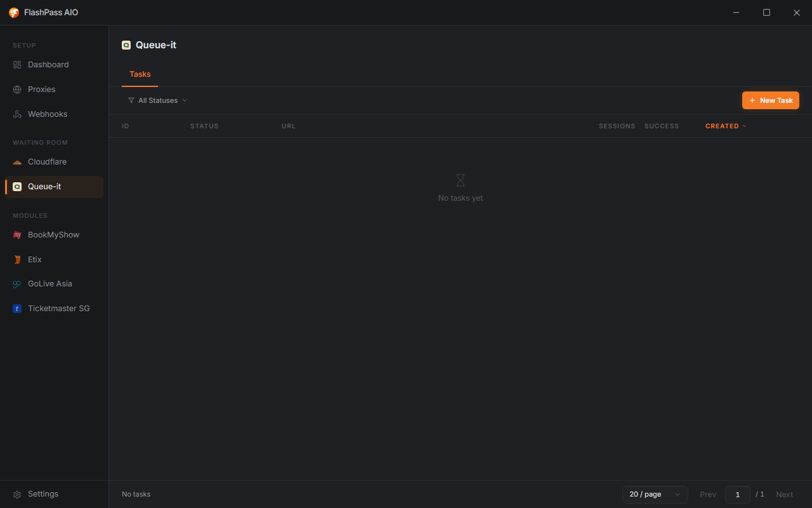Select the BookMyShow module

[54, 235]
